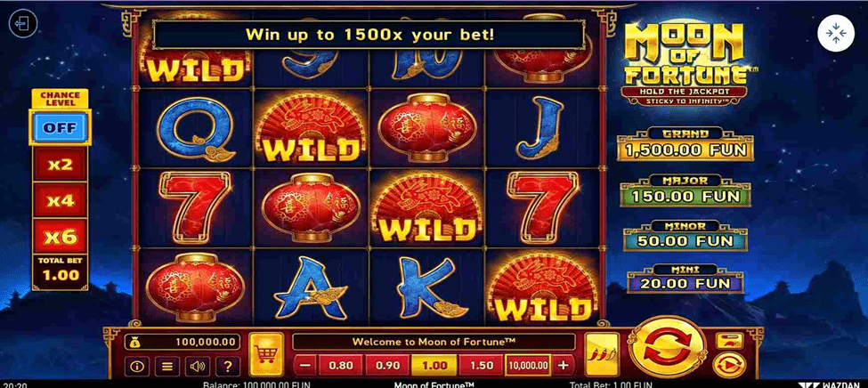Select chance level x2
868x388 pixels.
point(60,165)
